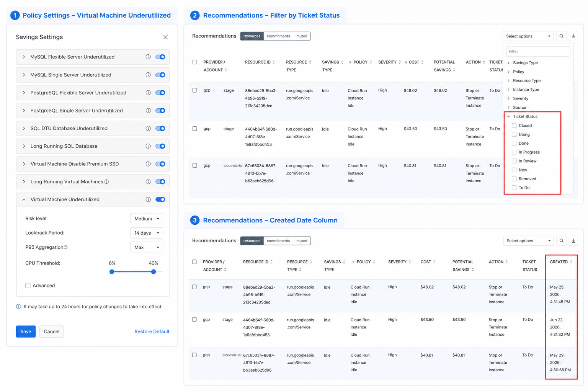Viewport: 588px width, 392px height.
Task: Expand PostgreSQL Single Server Underutilized row
Action: click(x=24, y=111)
